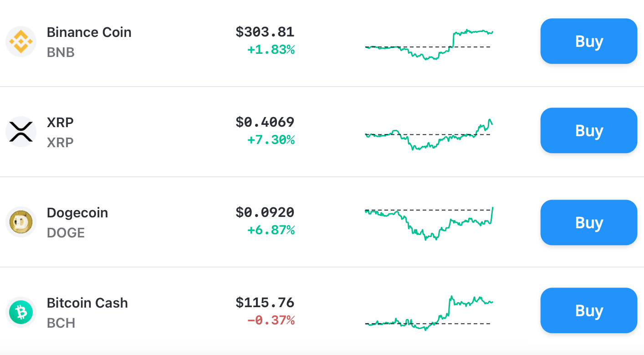Open Binance Coin by clicking its BNB label
The height and width of the screenshot is (355, 644).
click(x=60, y=52)
